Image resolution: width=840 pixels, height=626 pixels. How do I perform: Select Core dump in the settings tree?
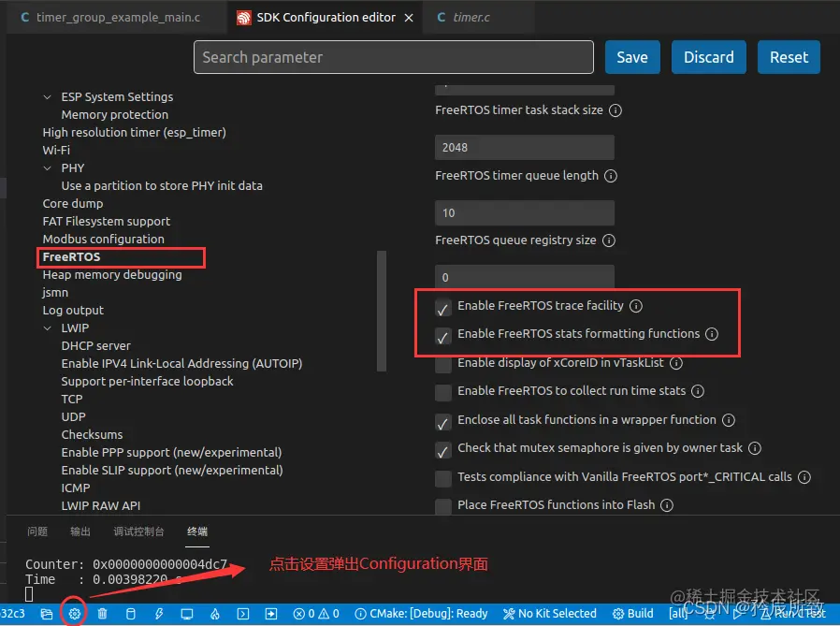[72, 204]
